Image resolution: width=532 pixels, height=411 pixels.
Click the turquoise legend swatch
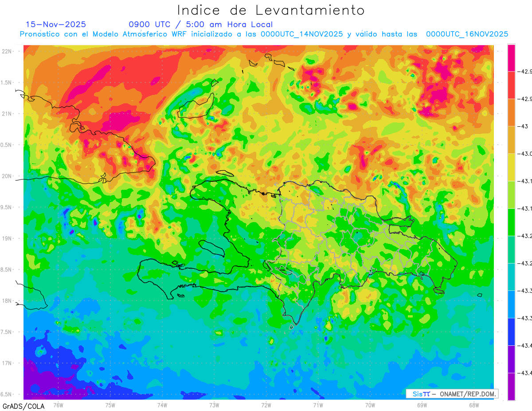[x=511, y=277]
